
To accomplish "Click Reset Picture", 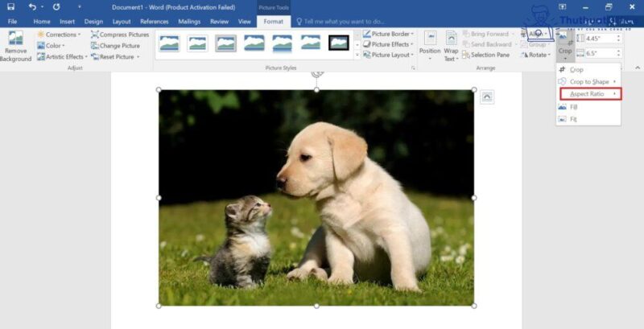I will (113, 56).
